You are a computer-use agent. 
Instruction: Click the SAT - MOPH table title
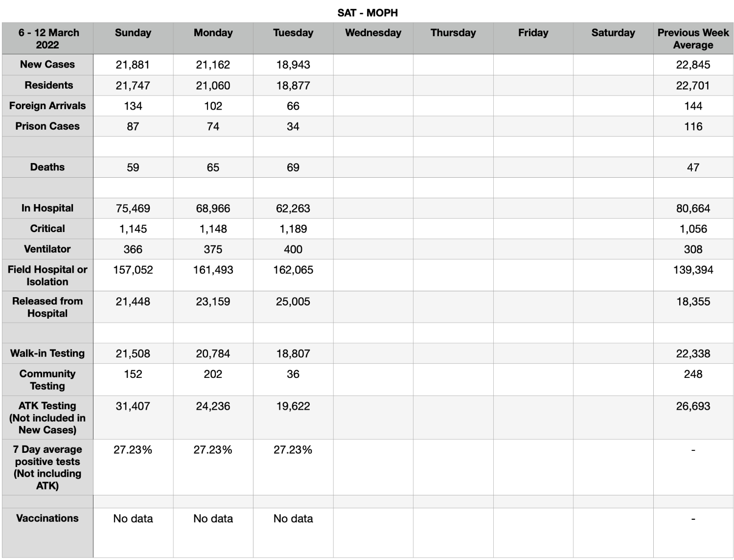pos(367,13)
